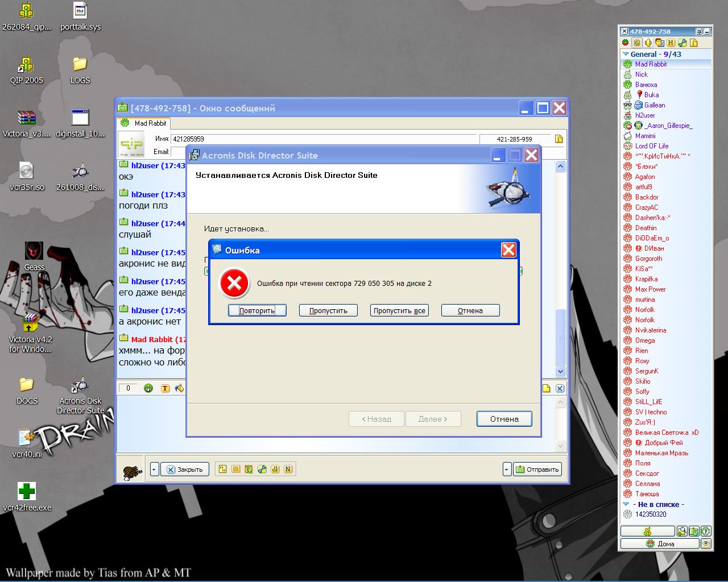Click the quote icon in chat toolbar

pyautogui.click(x=223, y=469)
